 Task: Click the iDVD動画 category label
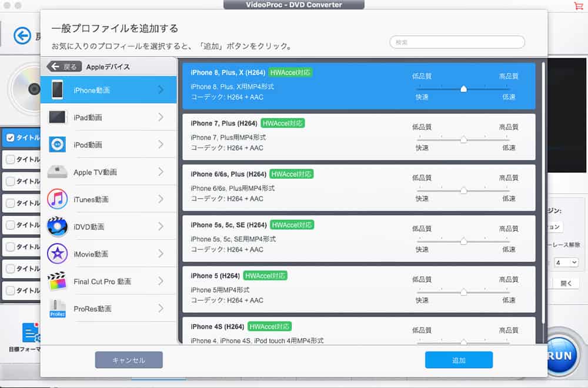(x=89, y=227)
